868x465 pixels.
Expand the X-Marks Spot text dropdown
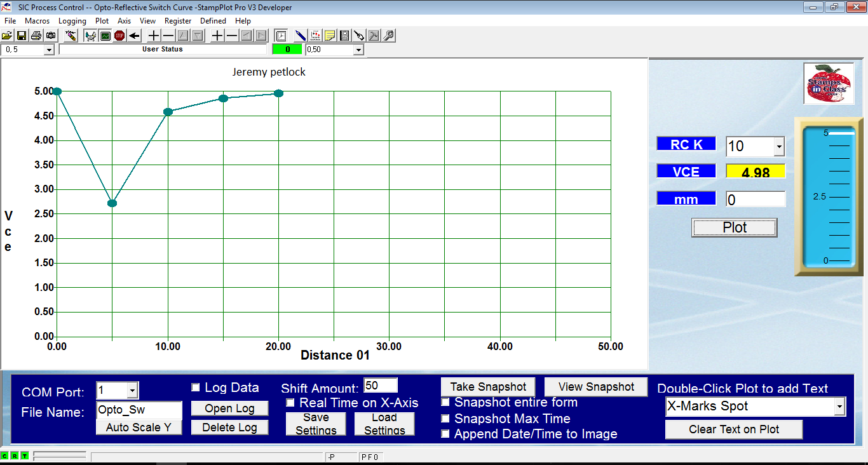839,407
